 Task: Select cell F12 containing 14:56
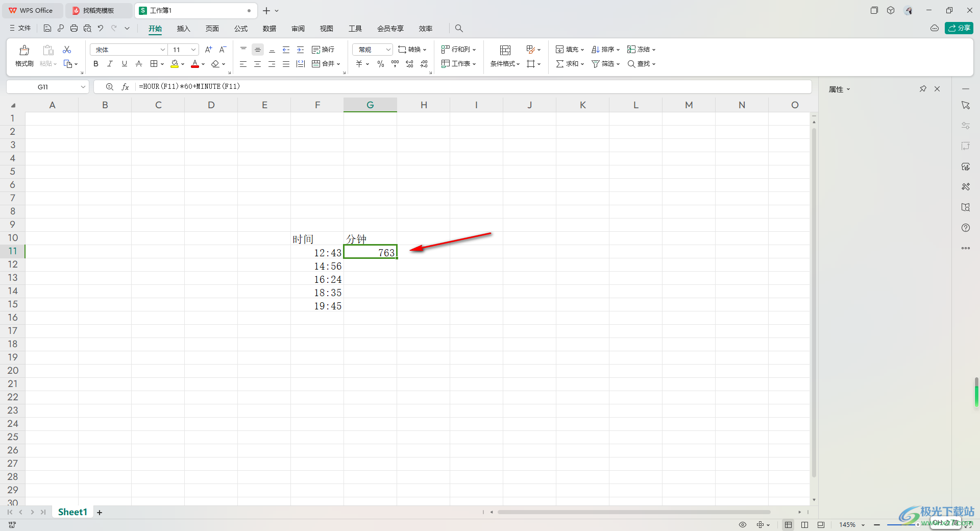click(317, 265)
